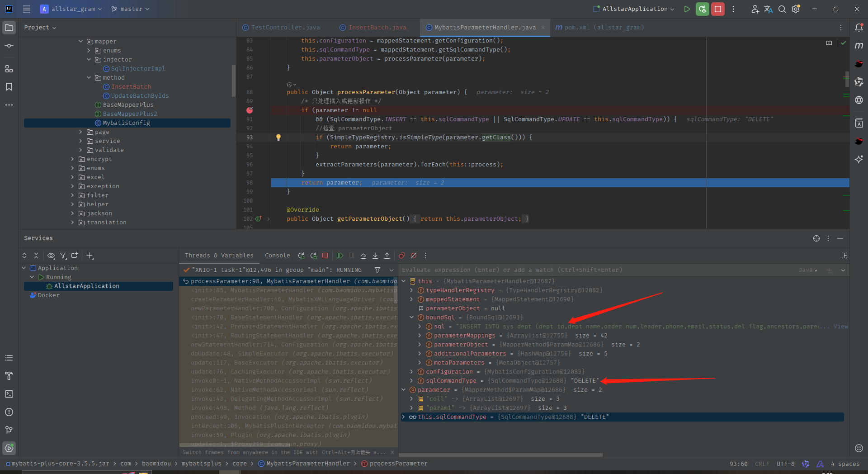Click the View link next to sql value

tap(841, 326)
